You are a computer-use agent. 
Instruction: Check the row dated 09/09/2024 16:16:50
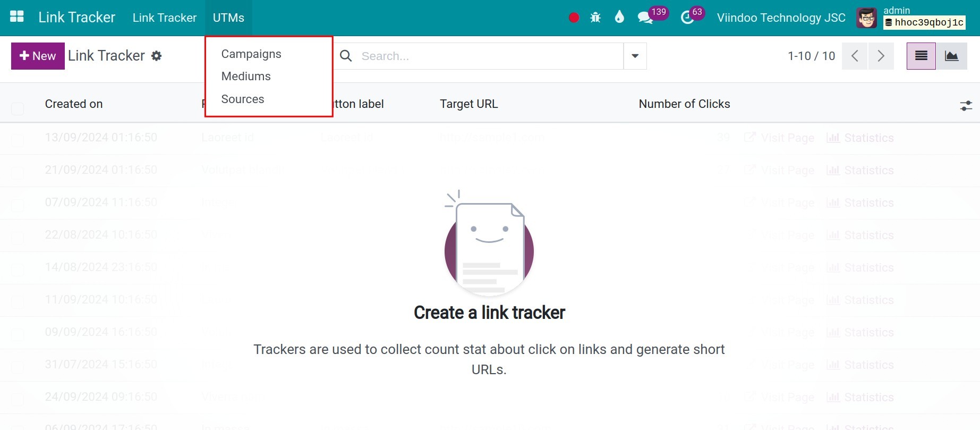18,335
